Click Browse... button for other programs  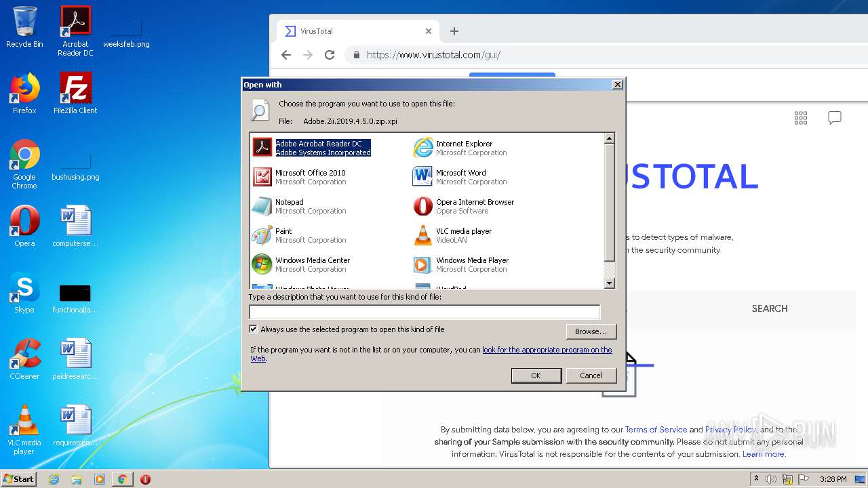click(x=591, y=331)
